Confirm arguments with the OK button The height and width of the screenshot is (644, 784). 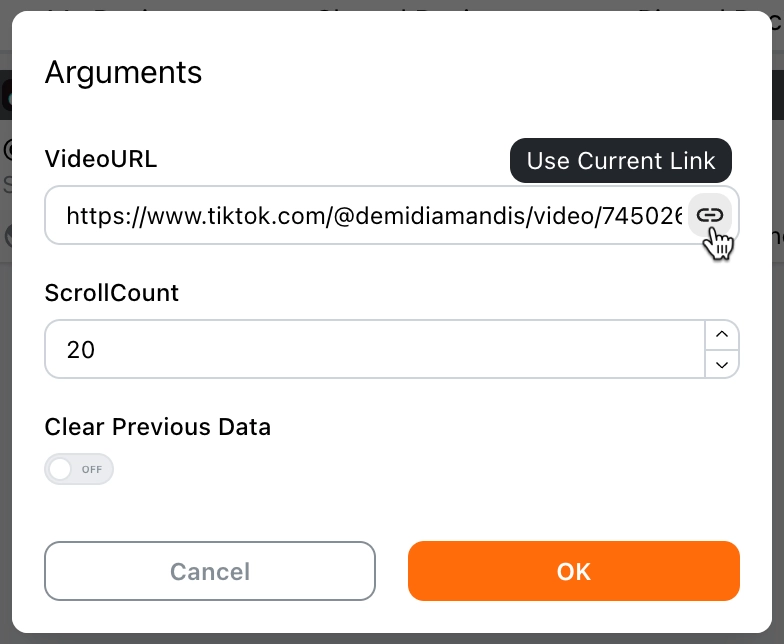point(574,571)
